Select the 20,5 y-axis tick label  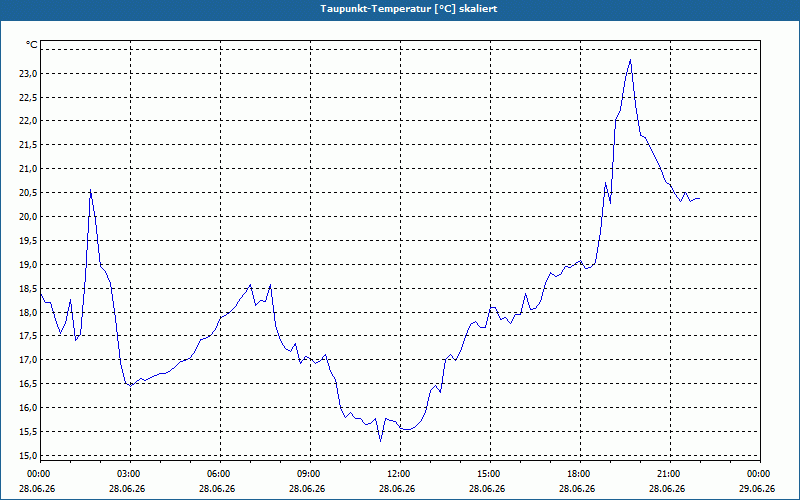pyautogui.click(x=29, y=192)
